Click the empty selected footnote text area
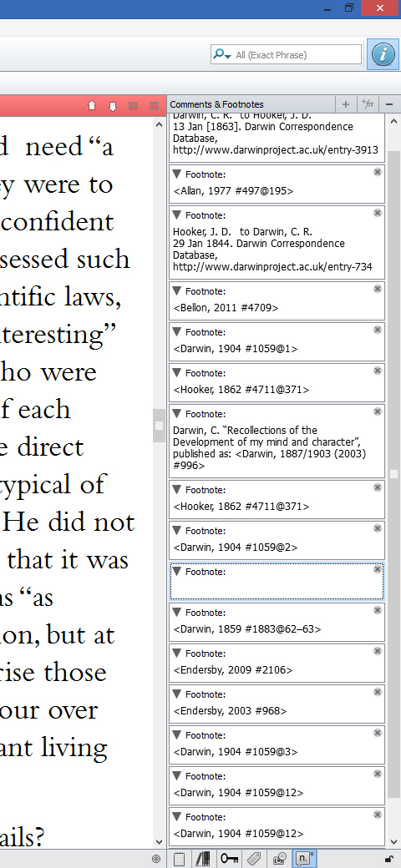This screenshot has height=868, width=401. point(277,588)
